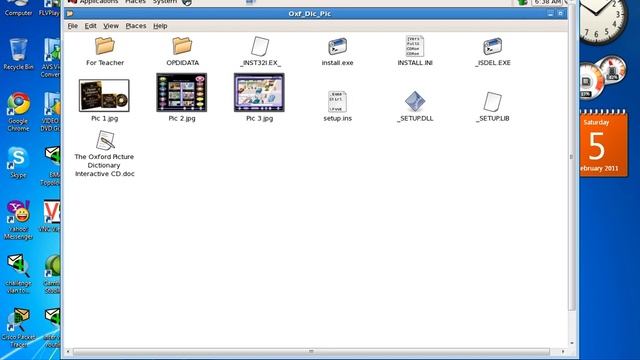The height and width of the screenshot is (360, 640).
Task: Select the INSTALL.INI file icon
Action: pyautogui.click(x=415, y=46)
